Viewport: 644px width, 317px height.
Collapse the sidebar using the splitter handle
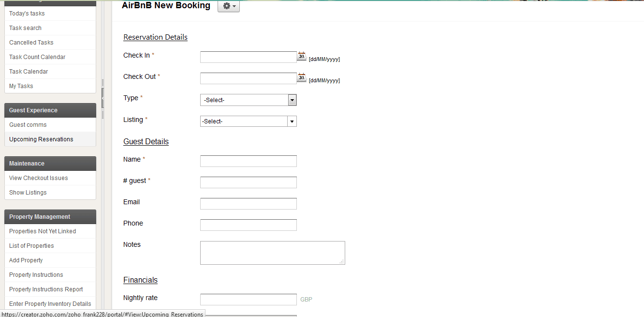[x=102, y=98]
